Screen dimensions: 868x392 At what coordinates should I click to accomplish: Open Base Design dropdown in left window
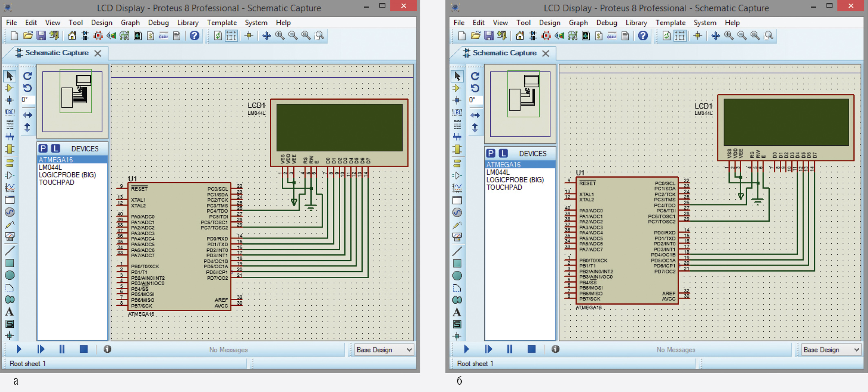384,350
